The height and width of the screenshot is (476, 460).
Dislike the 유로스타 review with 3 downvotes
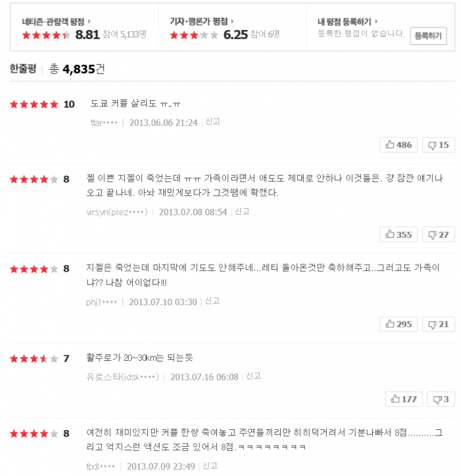click(x=440, y=399)
